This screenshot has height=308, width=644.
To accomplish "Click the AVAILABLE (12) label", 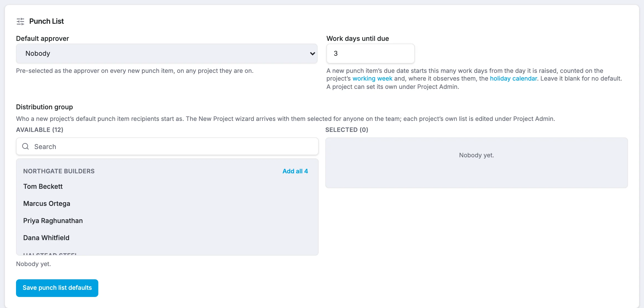I will pyautogui.click(x=40, y=130).
